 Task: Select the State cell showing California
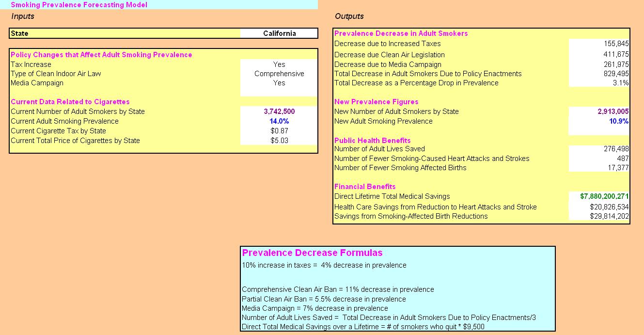[279, 33]
